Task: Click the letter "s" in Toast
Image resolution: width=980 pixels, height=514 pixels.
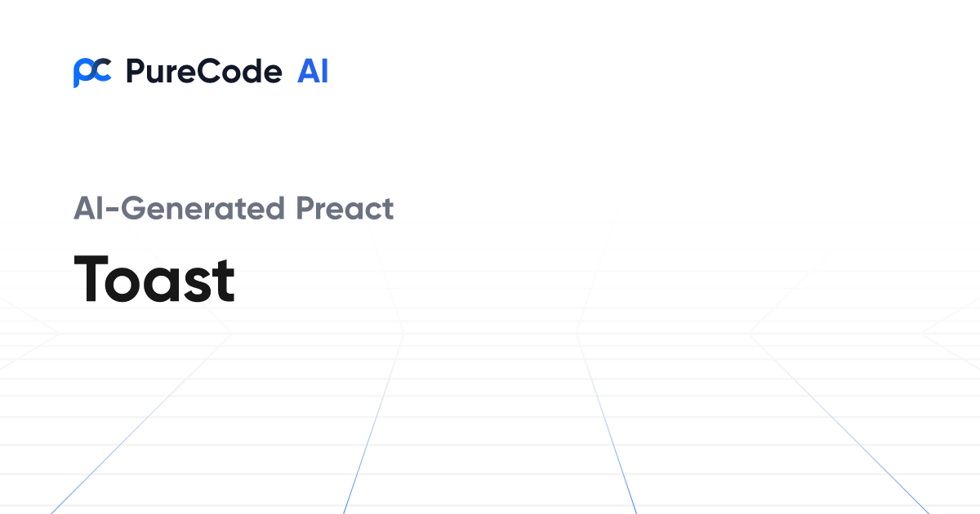Action: click(x=198, y=284)
